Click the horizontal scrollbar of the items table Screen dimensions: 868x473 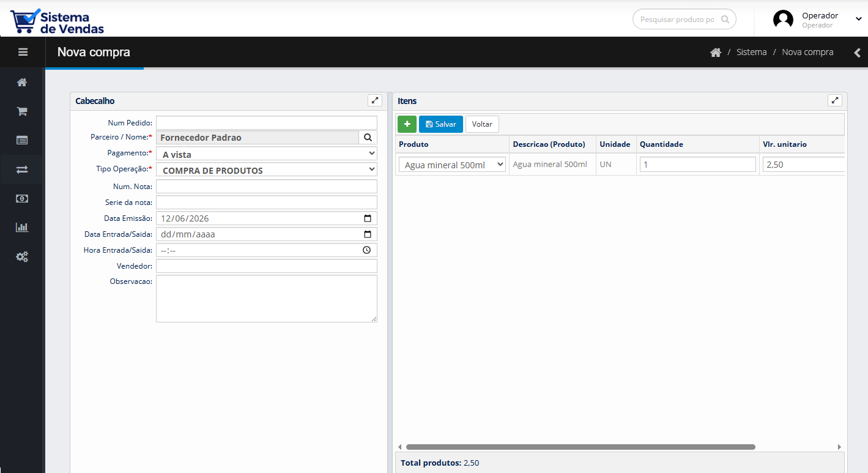(581, 447)
